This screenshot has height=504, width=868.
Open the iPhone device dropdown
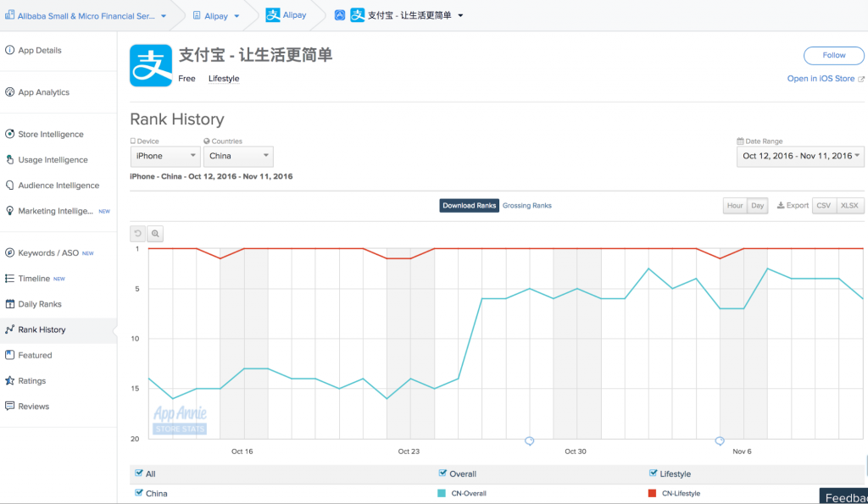[164, 156]
